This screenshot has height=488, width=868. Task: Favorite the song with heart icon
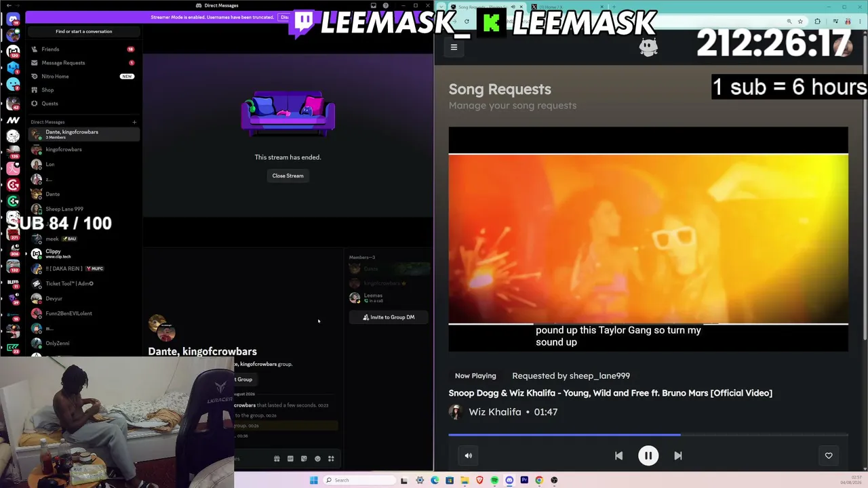(x=829, y=455)
